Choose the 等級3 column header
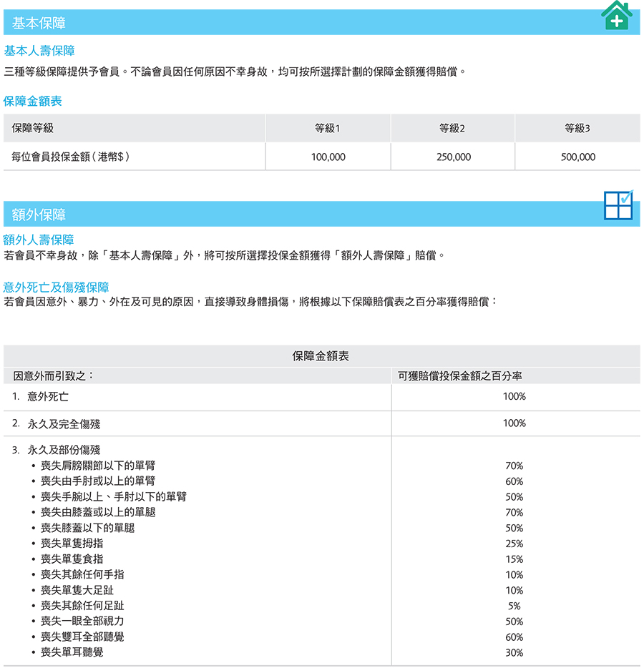This screenshot has width=644, height=668. click(x=577, y=129)
